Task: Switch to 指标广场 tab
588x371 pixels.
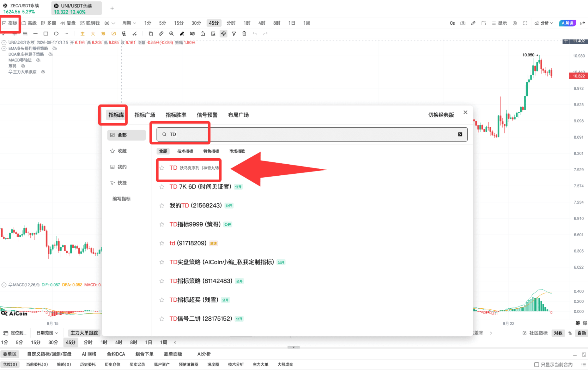Action: point(145,115)
